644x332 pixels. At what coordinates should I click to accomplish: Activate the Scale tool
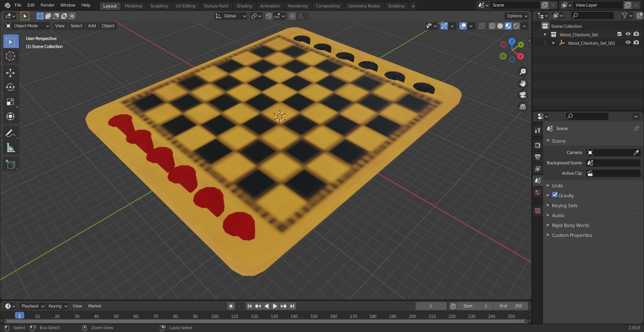point(10,102)
